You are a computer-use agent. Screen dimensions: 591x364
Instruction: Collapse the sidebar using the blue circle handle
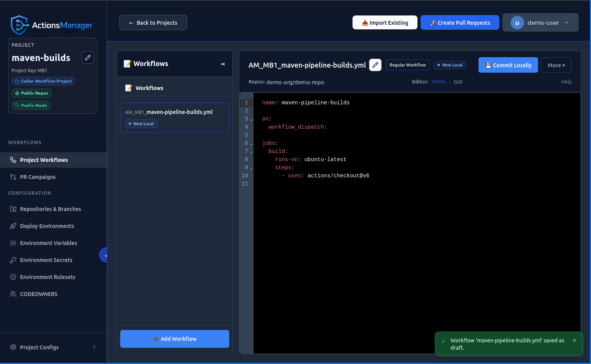pyautogui.click(x=103, y=255)
